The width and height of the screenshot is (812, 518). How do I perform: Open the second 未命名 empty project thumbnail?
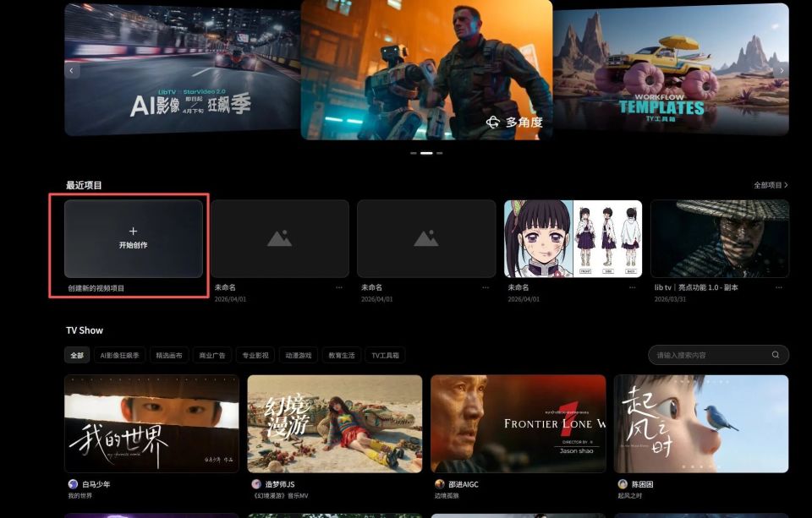coord(426,239)
